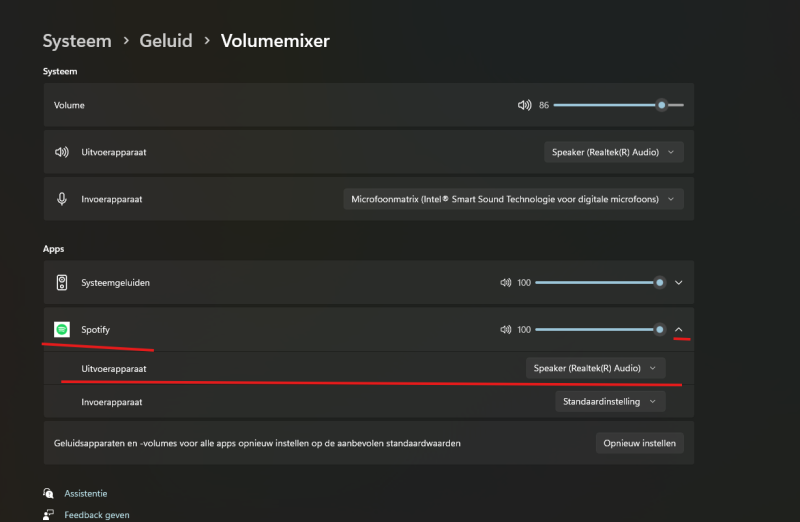
Task: Click the Assistentie help icon
Action: pos(48,493)
